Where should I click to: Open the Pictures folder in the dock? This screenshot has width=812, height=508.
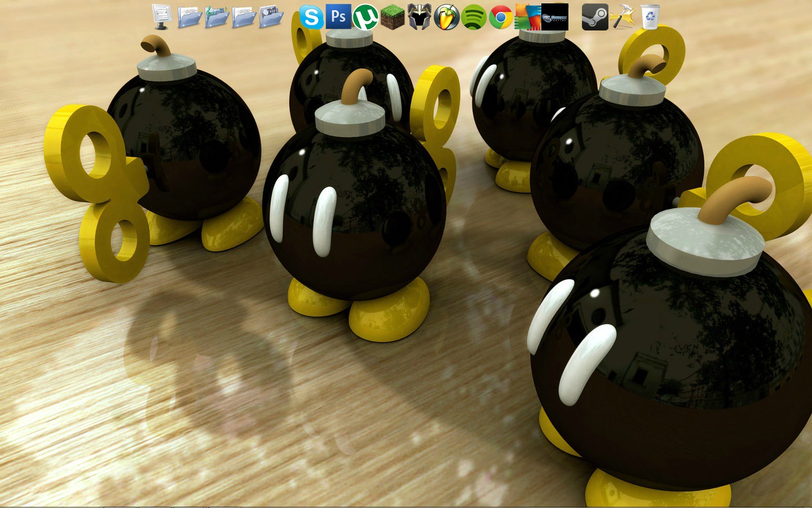click(x=271, y=17)
